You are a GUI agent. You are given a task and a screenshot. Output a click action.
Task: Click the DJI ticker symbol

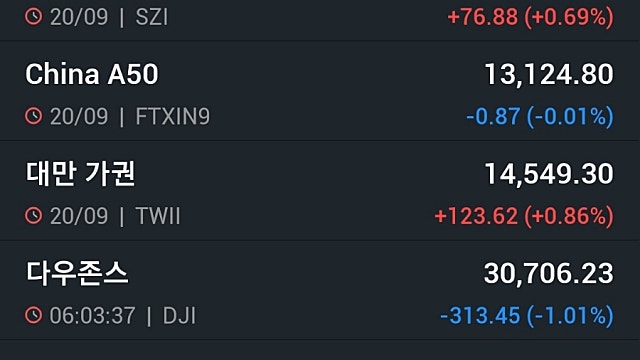[x=179, y=316]
